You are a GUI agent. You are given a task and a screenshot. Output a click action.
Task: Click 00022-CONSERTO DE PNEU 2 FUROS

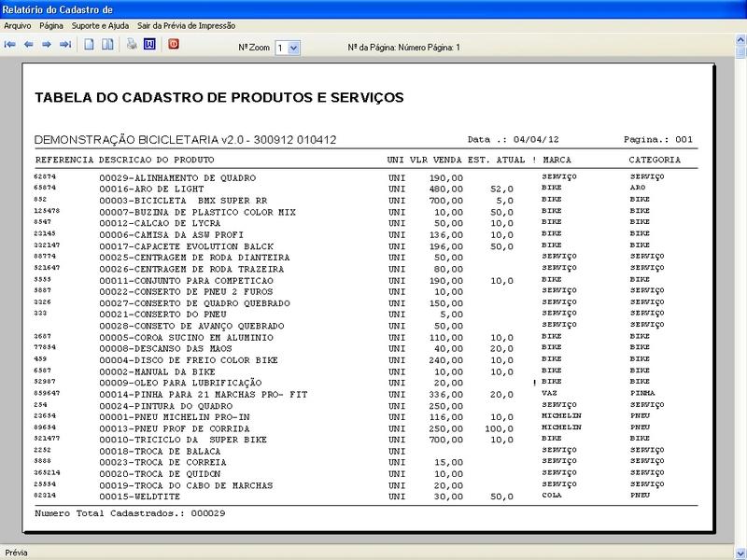point(186,291)
